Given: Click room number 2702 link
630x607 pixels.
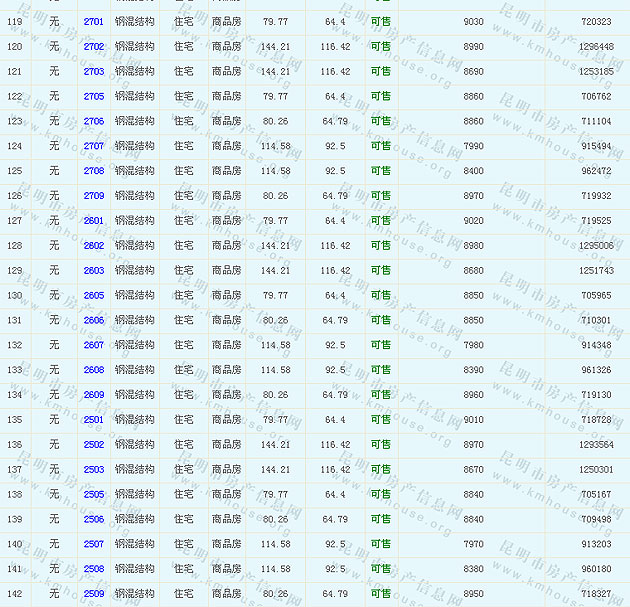Looking at the screenshot, I should [x=93, y=47].
